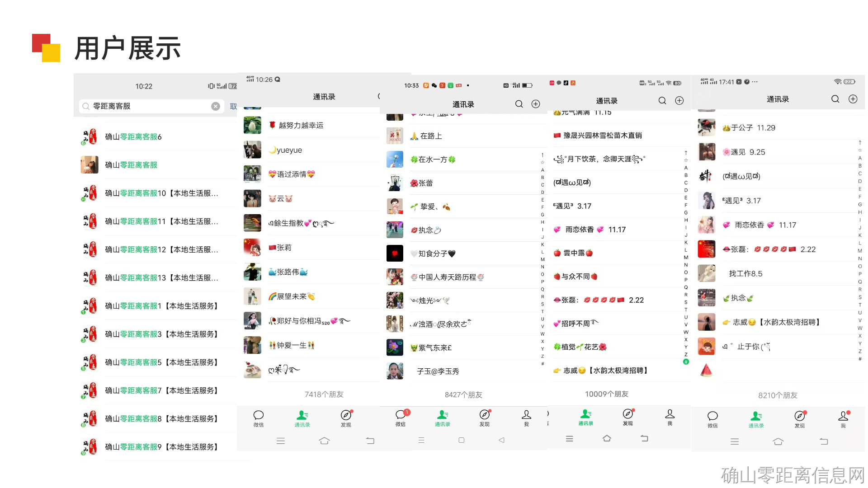Tap the square home button in the 8427个朋友 phone
868x488 pixels.
[462, 440]
